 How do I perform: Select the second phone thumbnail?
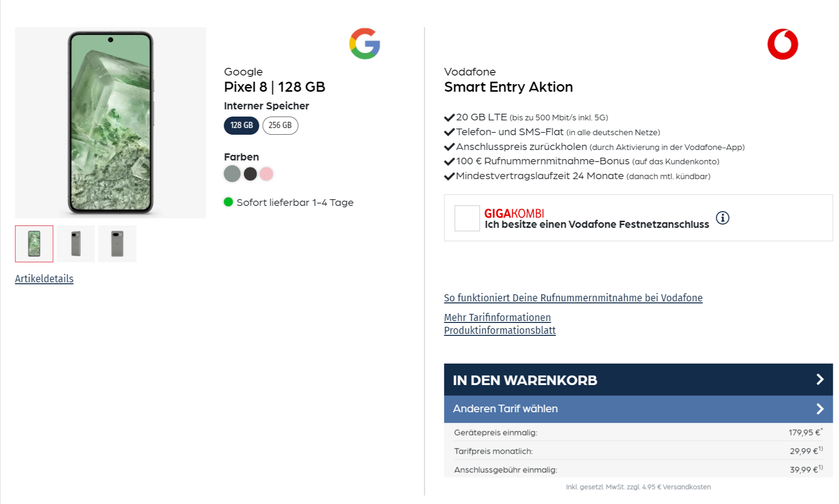click(x=75, y=244)
